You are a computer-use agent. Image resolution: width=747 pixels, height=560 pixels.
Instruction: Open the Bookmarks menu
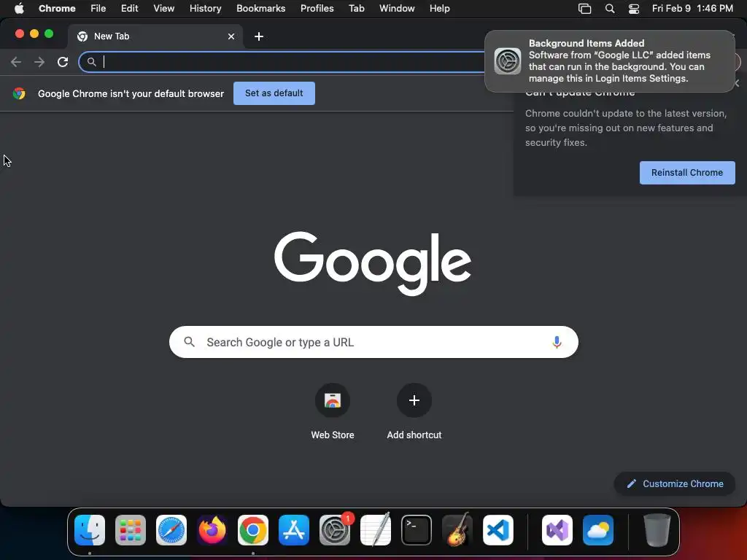click(261, 9)
